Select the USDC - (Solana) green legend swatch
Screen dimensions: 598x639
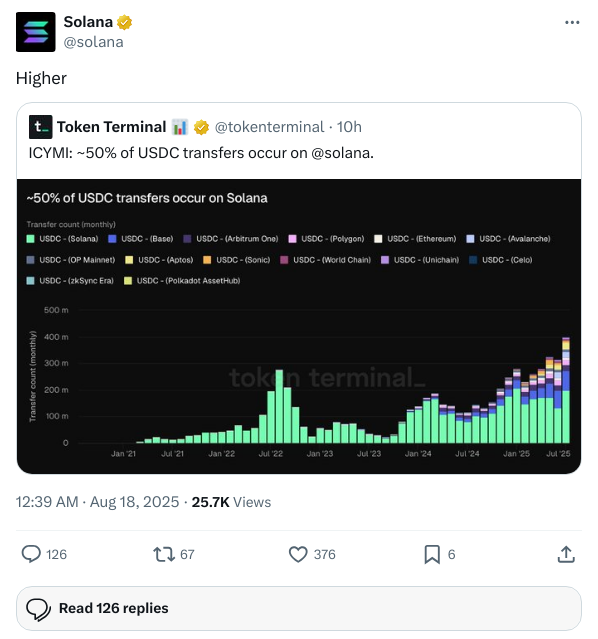tap(30, 239)
